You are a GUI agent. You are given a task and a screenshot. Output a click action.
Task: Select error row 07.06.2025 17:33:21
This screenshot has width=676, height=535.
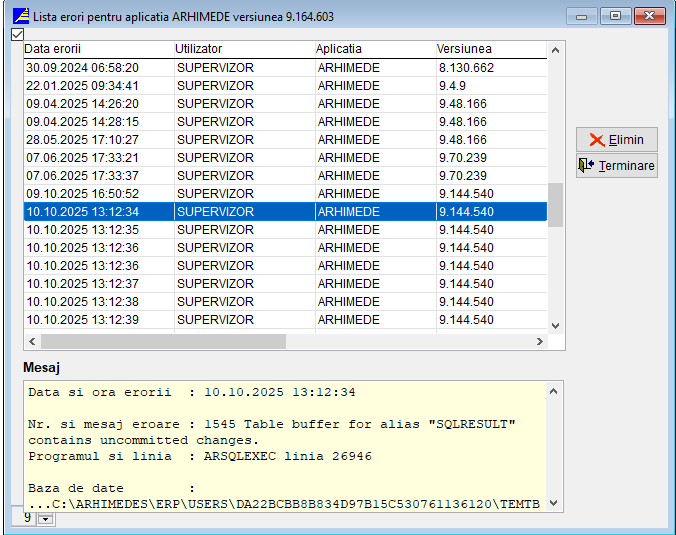[x=285, y=158]
